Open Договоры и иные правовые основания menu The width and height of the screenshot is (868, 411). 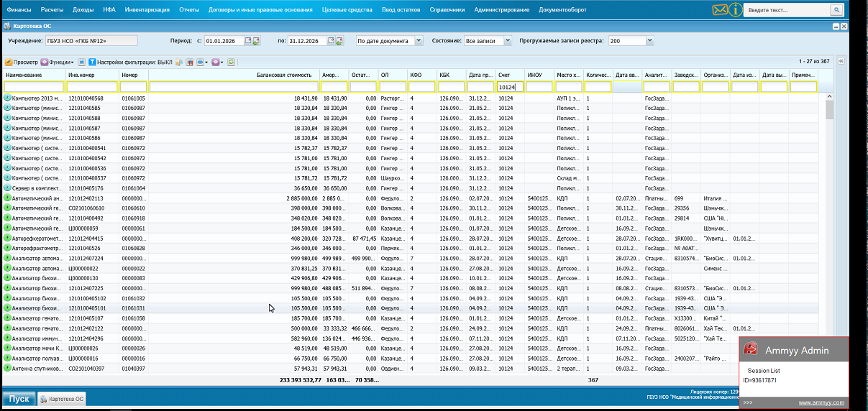coord(261,10)
